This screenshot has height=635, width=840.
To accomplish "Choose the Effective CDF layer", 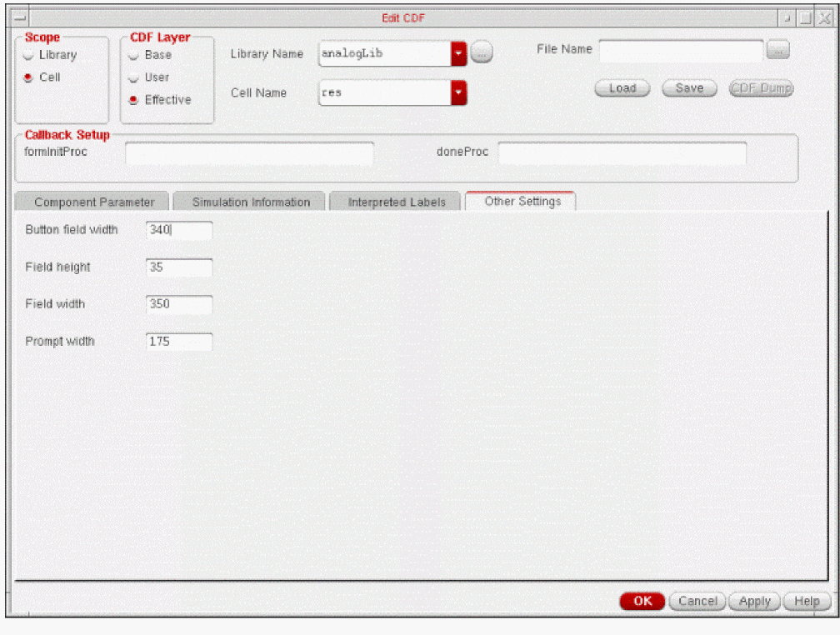I will tap(134, 100).
